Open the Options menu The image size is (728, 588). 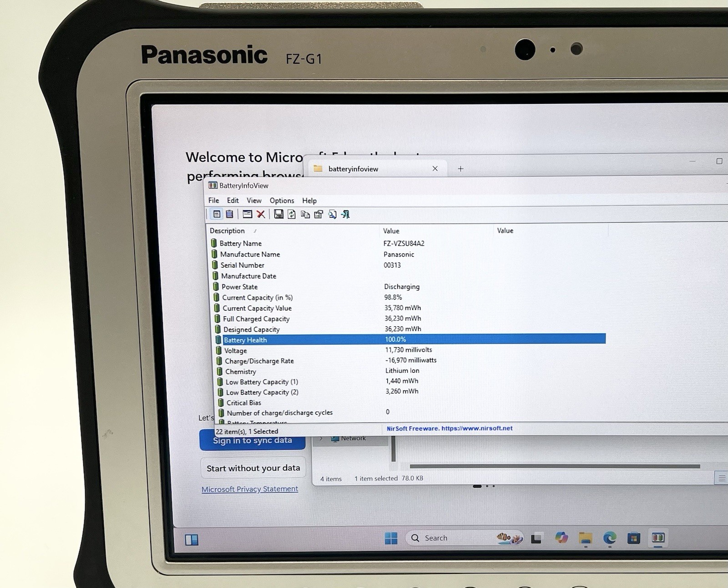click(282, 200)
